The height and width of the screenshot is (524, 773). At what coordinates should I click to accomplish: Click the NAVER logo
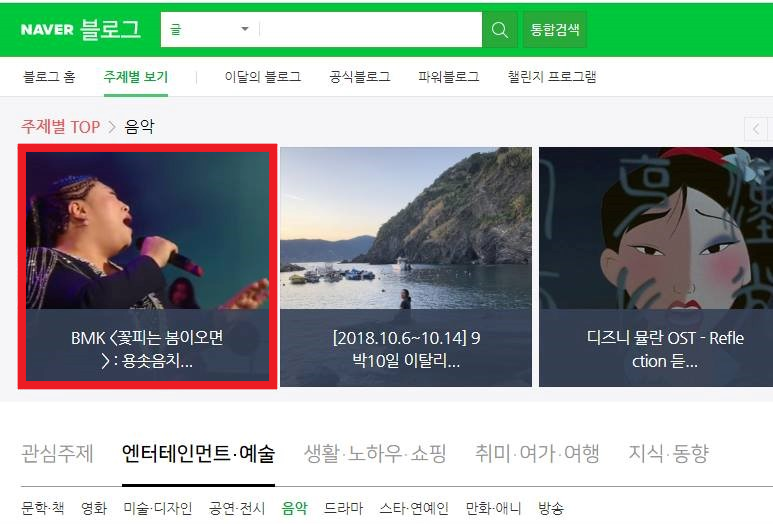pyautogui.click(x=47, y=30)
